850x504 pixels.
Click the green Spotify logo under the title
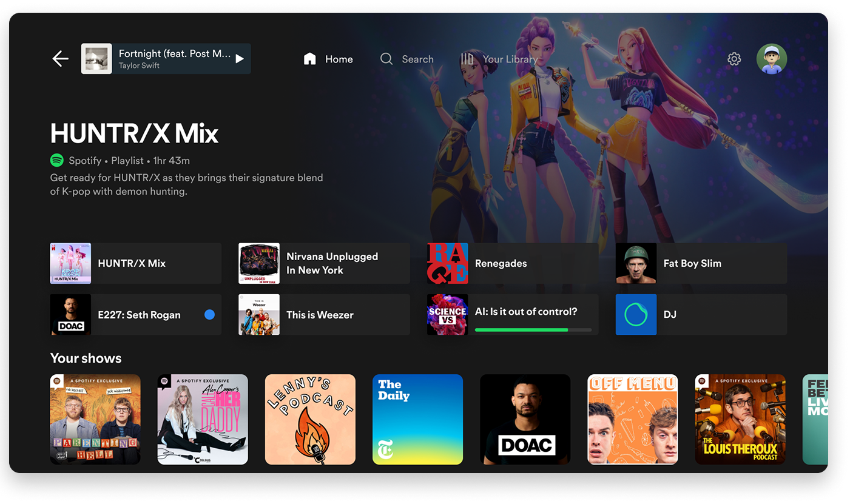(57, 161)
